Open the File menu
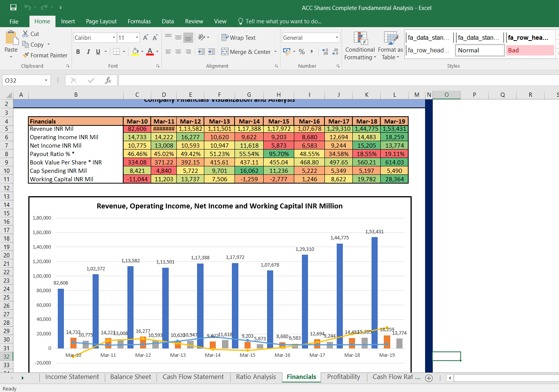Image resolution: width=559 pixels, height=392 pixels. click(x=14, y=21)
